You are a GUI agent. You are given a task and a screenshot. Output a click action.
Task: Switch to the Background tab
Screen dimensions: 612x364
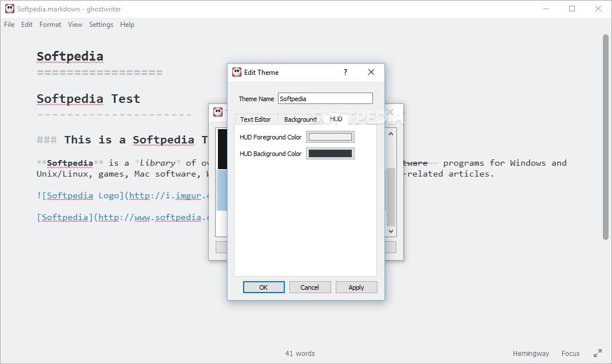[x=300, y=119]
